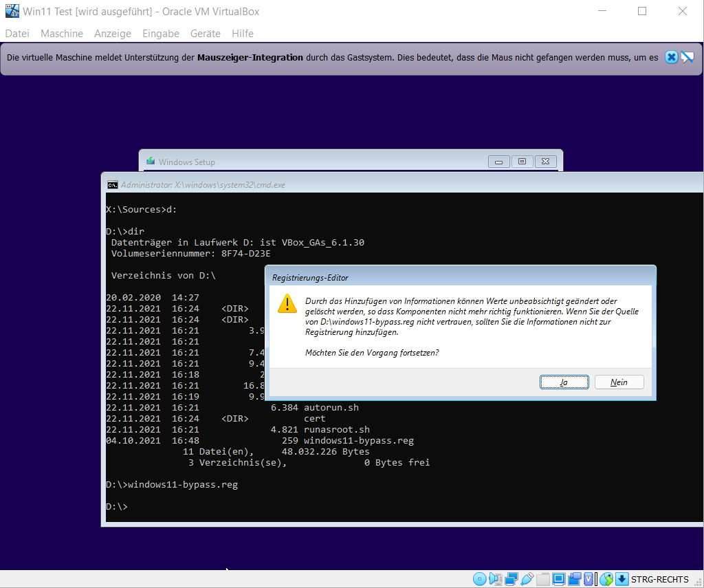
Task: Click the Volumeseriennummer 8F74-D23E line
Action: (x=191, y=253)
